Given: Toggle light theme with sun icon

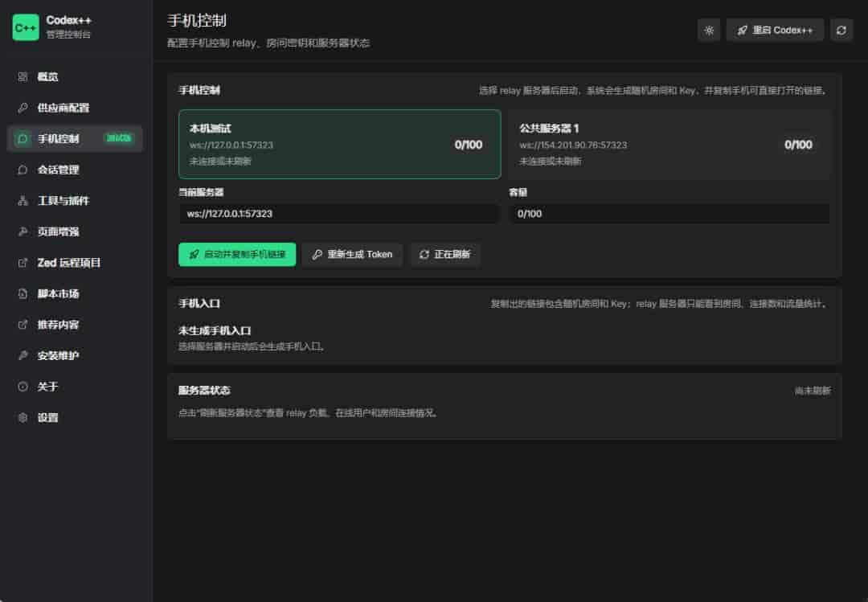Looking at the screenshot, I should tap(709, 31).
